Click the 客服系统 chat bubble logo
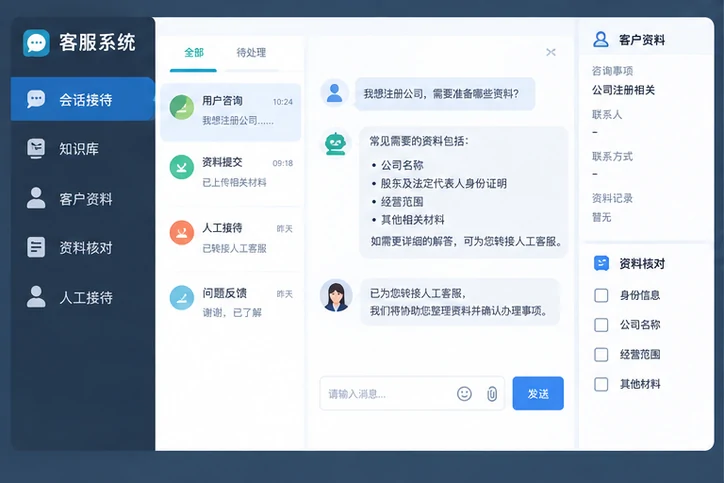Viewport: 724px width, 483px height. click(x=36, y=43)
